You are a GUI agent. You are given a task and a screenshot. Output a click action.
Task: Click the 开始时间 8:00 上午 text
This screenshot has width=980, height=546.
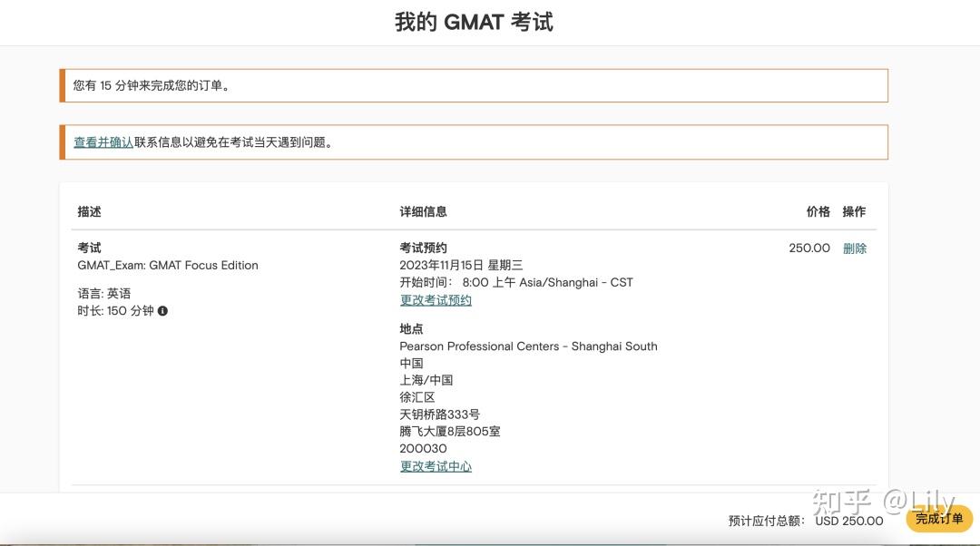(516, 282)
